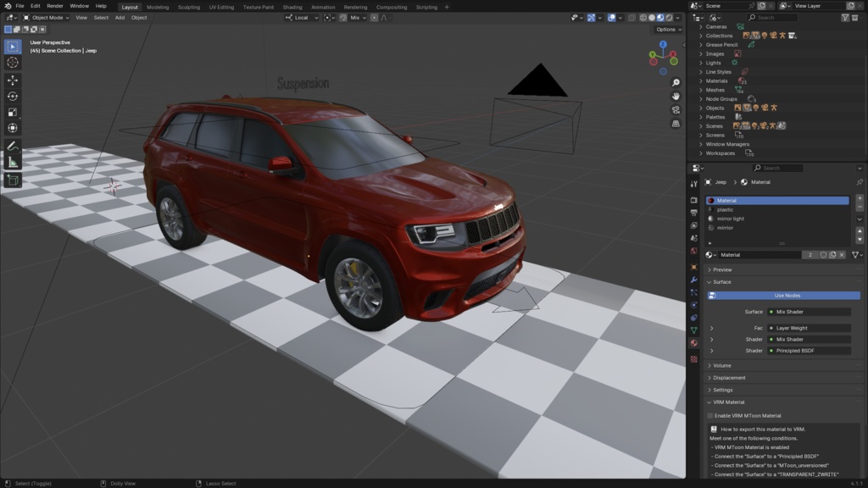
Task: Toggle viewport overlays
Action: pyautogui.click(x=612, y=18)
